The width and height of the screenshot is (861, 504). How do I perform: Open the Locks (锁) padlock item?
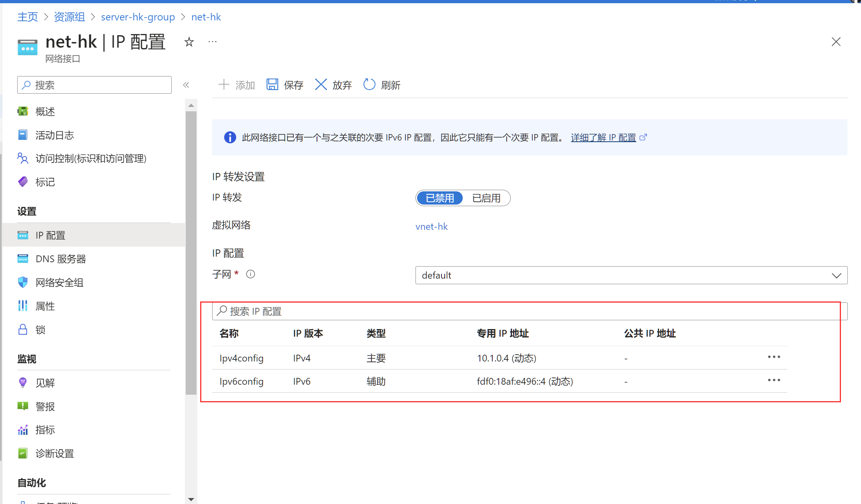pos(40,330)
